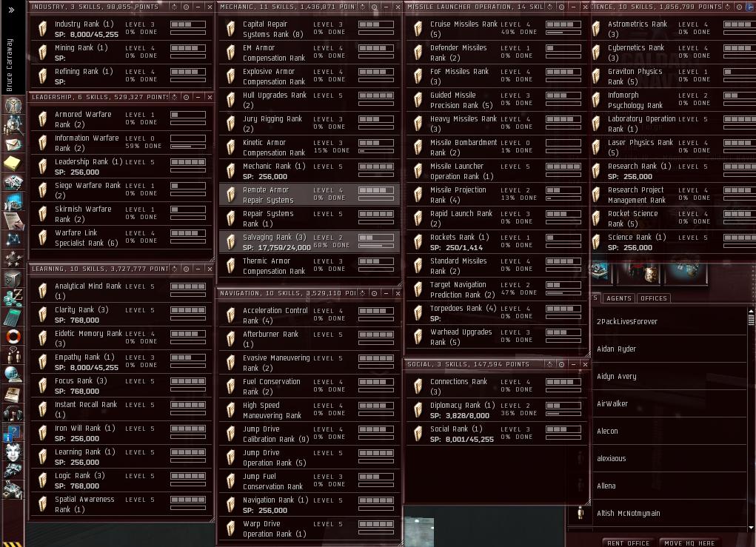Image resolution: width=756 pixels, height=547 pixels.
Task: Toggle the pin on the Navigation window
Action: coord(363,293)
